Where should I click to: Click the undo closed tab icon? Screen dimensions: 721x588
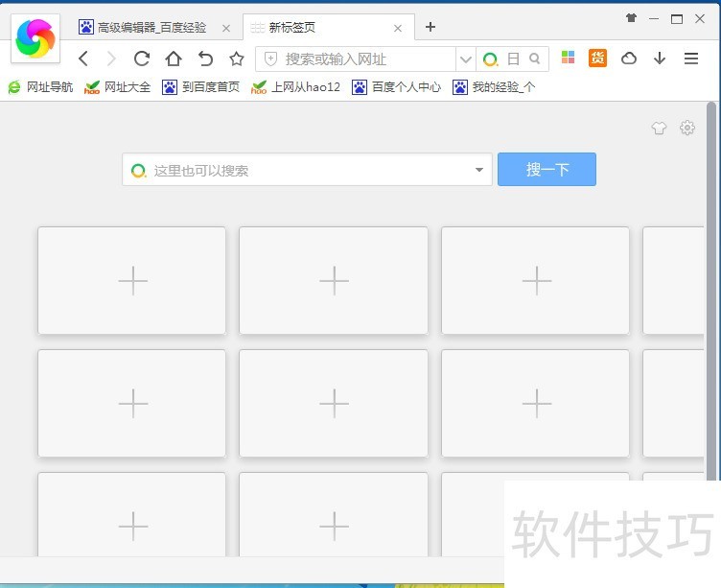[205, 59]
